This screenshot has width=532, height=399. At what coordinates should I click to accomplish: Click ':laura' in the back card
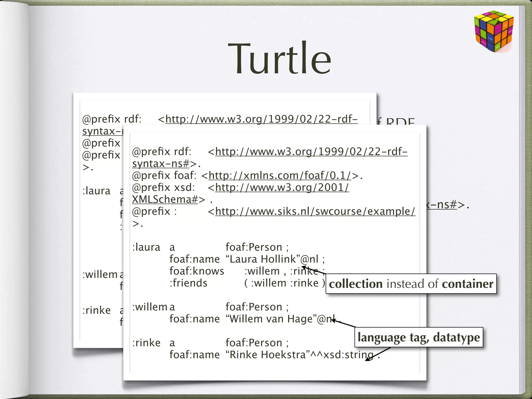tap(96, 191)
